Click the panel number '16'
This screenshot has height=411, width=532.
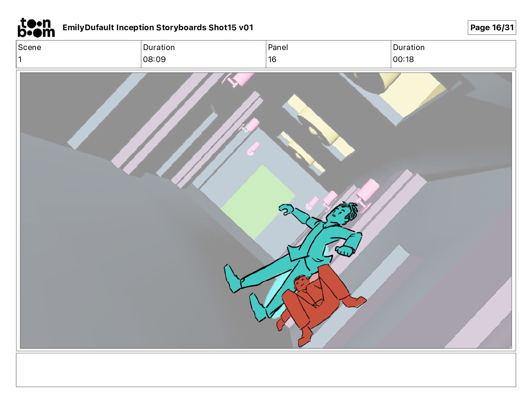[x=272, y=59]
